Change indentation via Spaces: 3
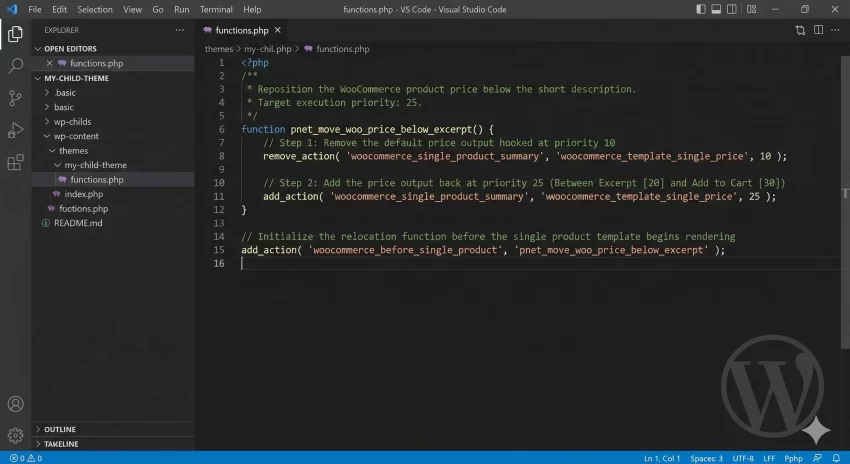The height and width of the screenshot is (464, 850). click(x=706, y=459)
